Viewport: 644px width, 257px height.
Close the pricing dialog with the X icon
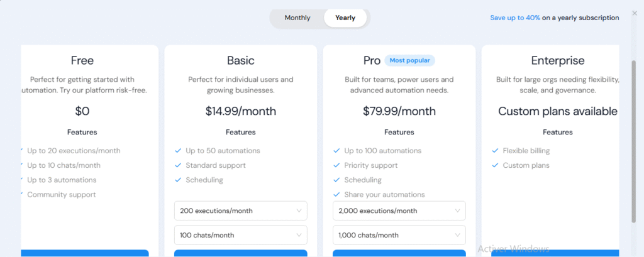(x=634, y=13)
